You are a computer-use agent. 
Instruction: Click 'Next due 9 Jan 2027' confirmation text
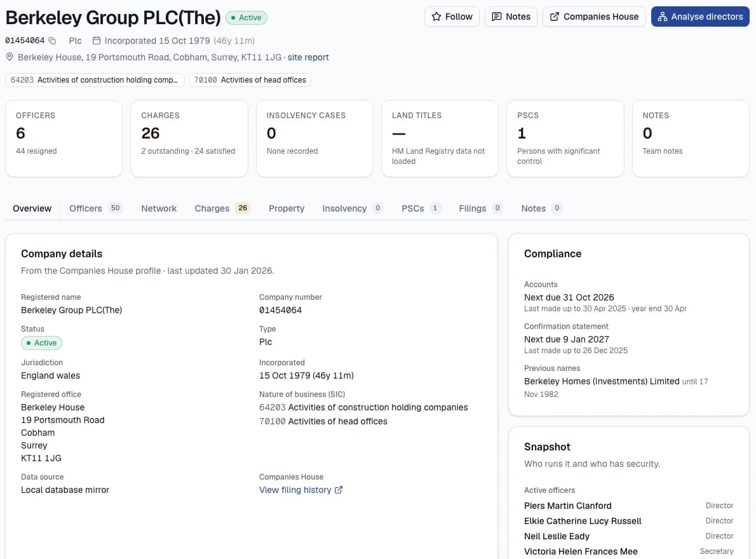tap(567, 339)
